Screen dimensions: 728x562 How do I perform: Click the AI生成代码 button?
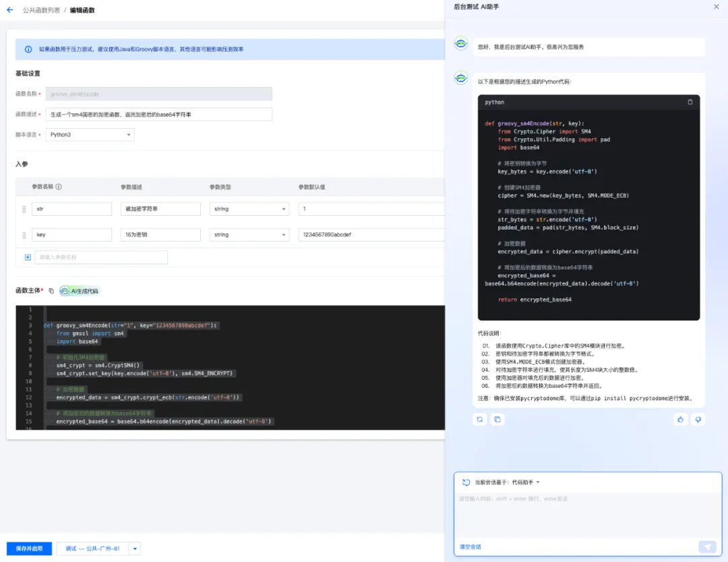(x=80, y=291)
